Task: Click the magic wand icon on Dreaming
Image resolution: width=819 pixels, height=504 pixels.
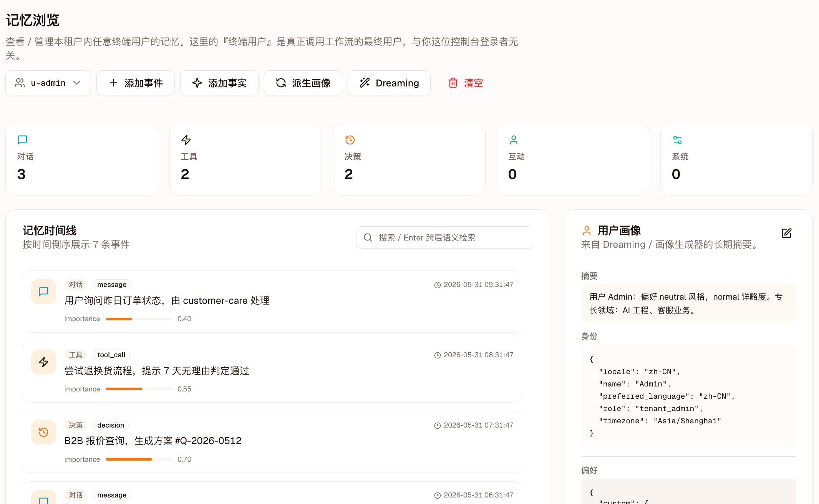Action: [365, 83]
